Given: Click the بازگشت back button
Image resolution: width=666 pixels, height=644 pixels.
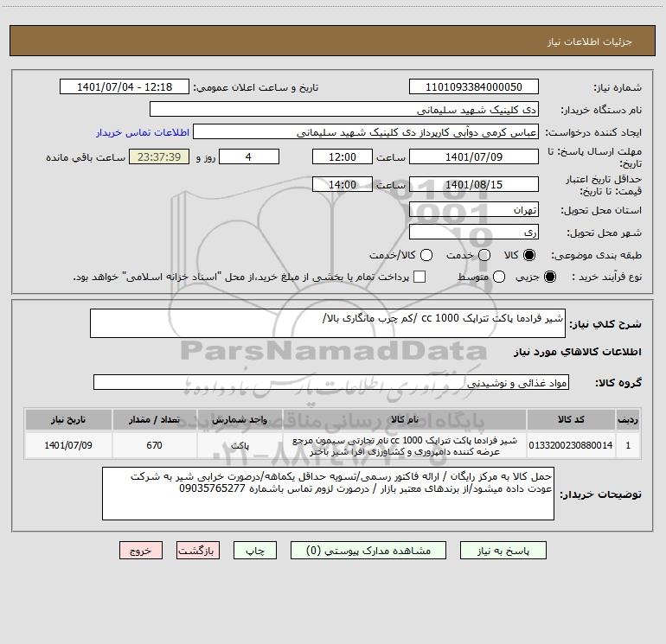Looking at the screenshot, I should [198, 551].
